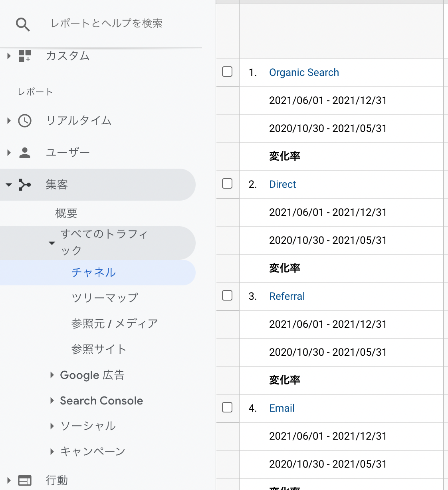Screen dimensions: 448x490
Task: Open the 概要 overview report
Action: pyautogui.click(x=66, y=213)
